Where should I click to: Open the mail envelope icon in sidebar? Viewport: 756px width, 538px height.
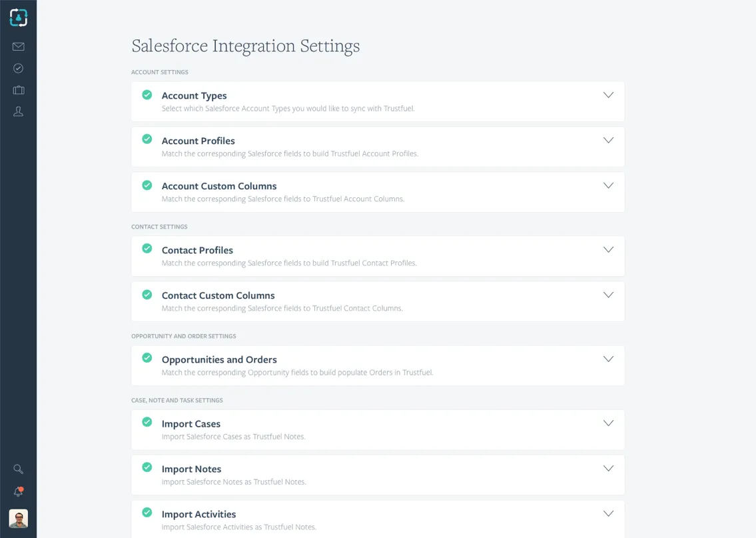[x=18, y=47]
